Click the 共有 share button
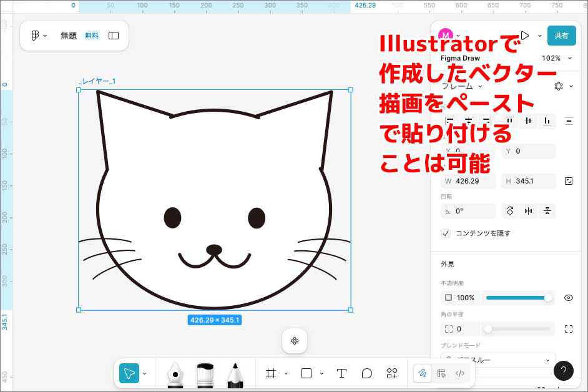Screen dimensions: 588x392 point(561,36)
